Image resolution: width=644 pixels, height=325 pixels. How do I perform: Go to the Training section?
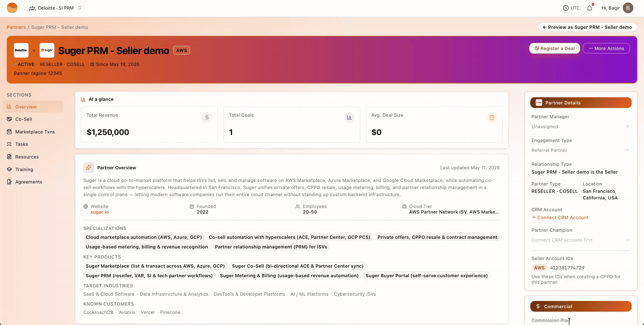(x=33, y=170)
